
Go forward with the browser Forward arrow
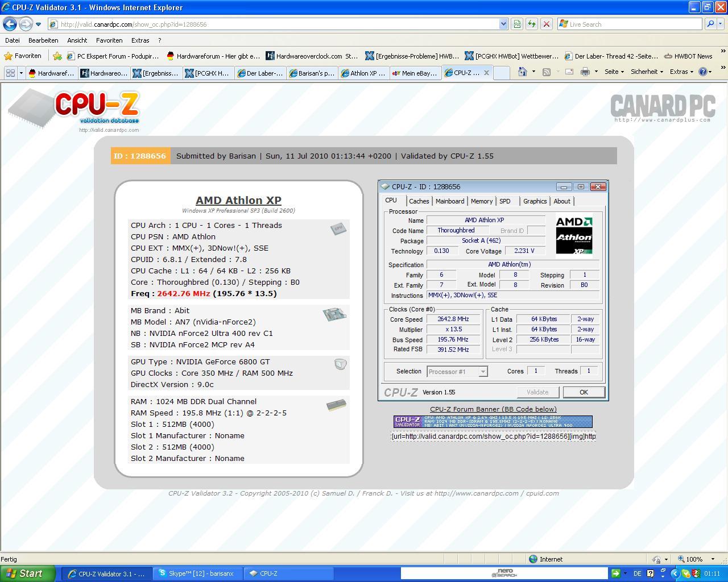tap(26, 24)
